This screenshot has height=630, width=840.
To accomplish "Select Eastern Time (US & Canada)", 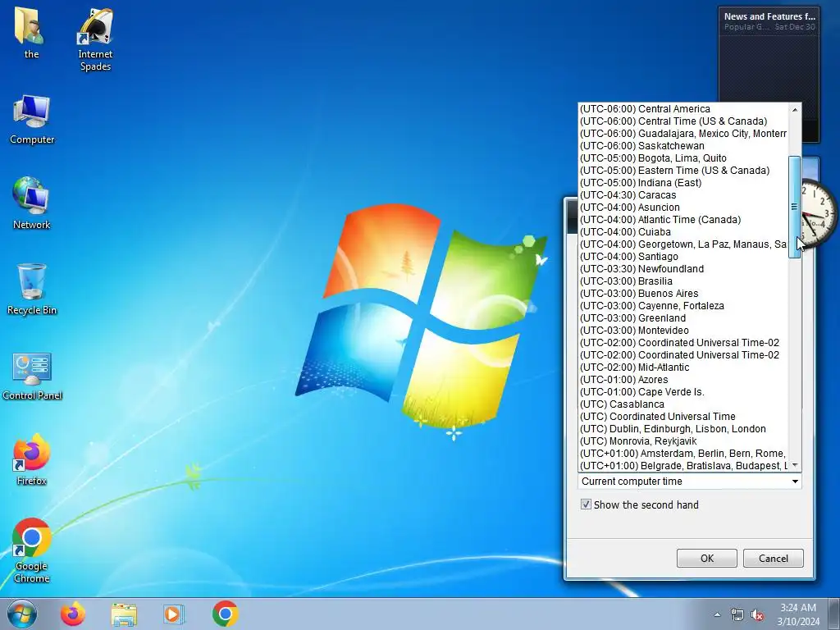I will (x=683, y=171).
